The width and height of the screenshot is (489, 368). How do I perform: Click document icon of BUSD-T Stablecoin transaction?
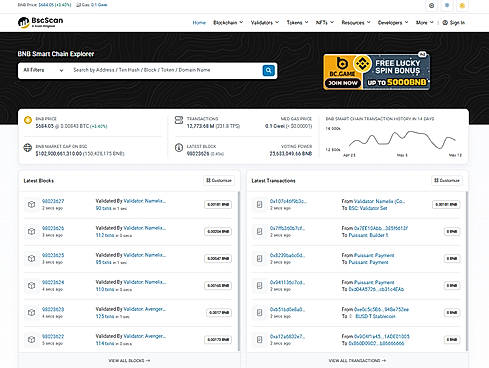pos(259,312)
